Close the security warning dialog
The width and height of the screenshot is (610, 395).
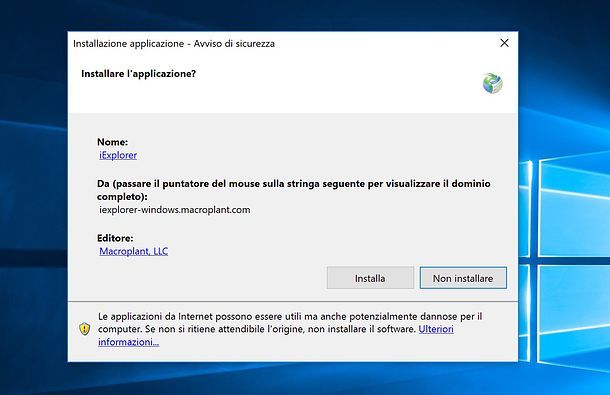click(504, 43)
